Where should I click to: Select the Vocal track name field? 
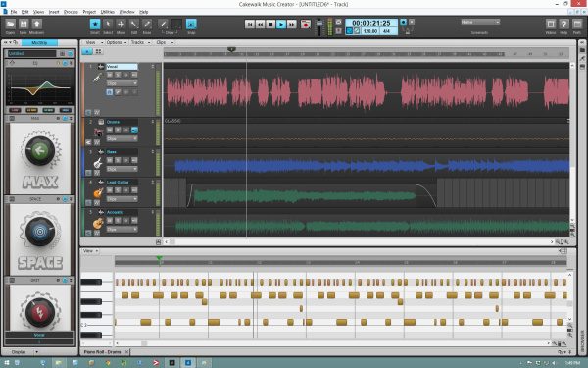coord(122,67)
